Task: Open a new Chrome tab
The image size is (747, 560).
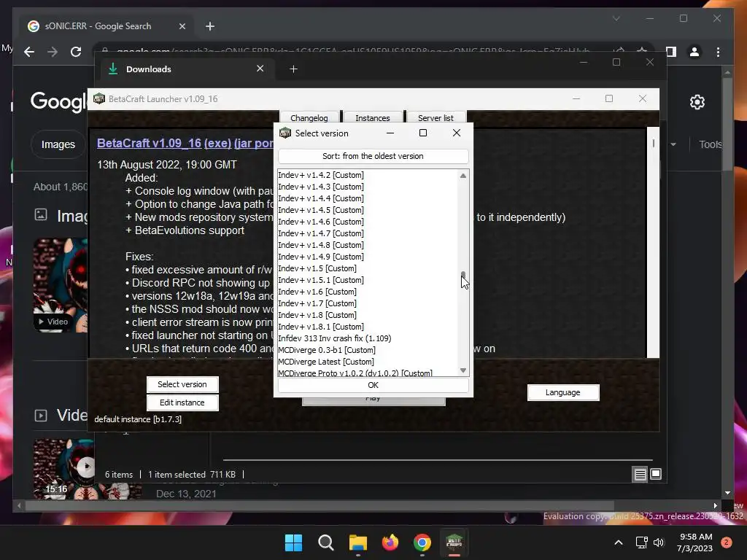Action: pos(210,26)
